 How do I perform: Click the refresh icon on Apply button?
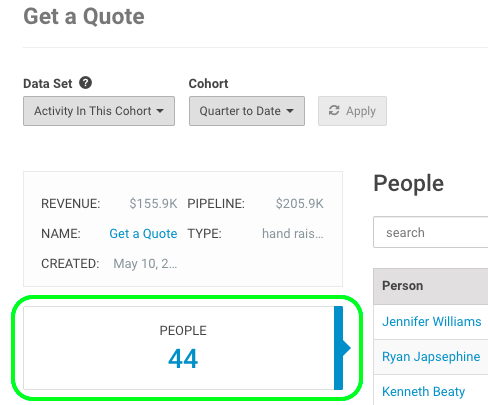click(x=334, y=110)
